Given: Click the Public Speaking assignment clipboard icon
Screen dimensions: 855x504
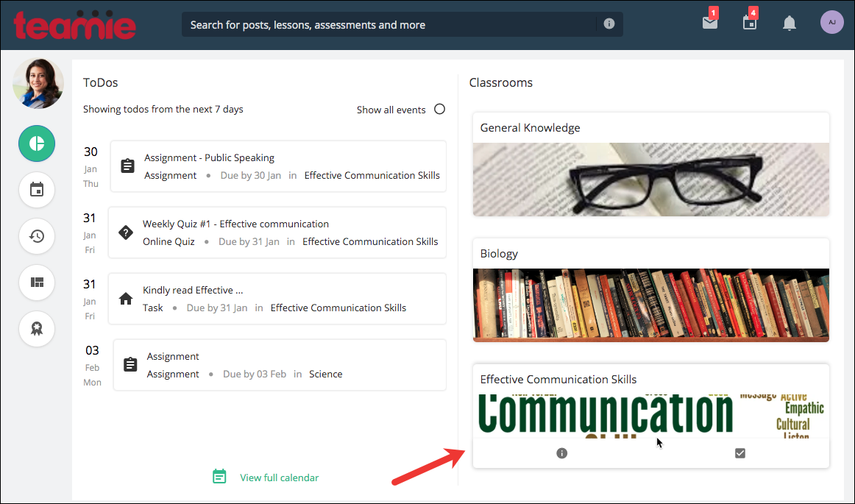Looking at the screenshot, I should click(x=127, y=166).
